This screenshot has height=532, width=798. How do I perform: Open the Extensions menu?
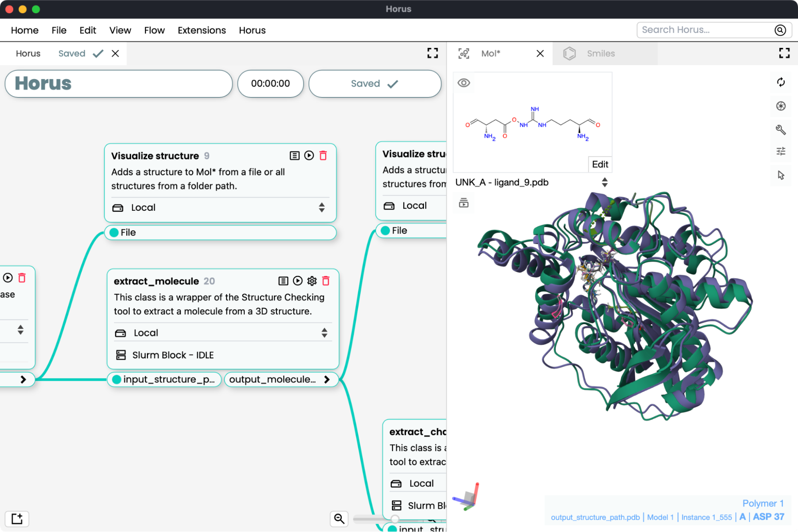(x=202, y=30)
